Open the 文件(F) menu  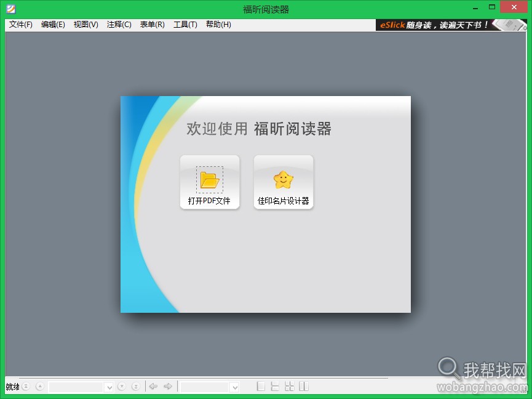tap(21, 25)
